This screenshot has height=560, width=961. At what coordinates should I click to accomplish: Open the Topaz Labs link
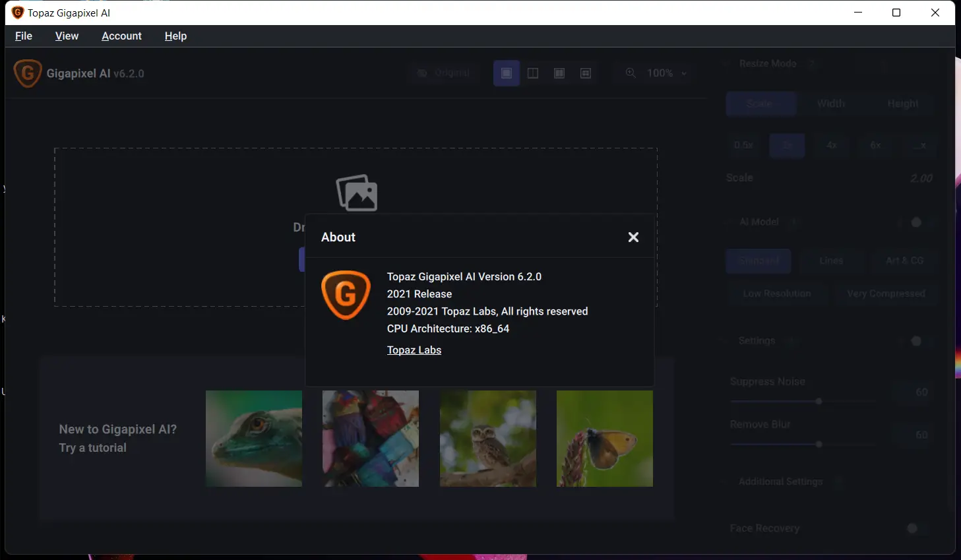414,350
